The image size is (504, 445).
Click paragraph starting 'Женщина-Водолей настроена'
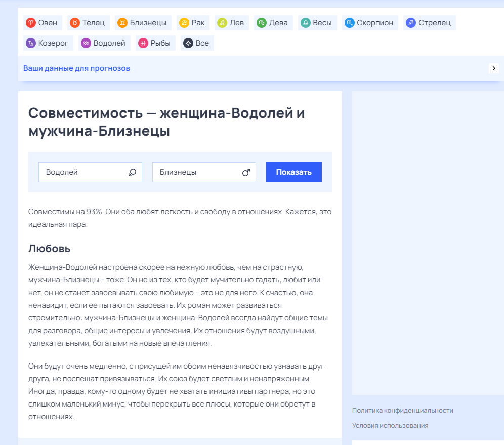click(x=178, y=305)
